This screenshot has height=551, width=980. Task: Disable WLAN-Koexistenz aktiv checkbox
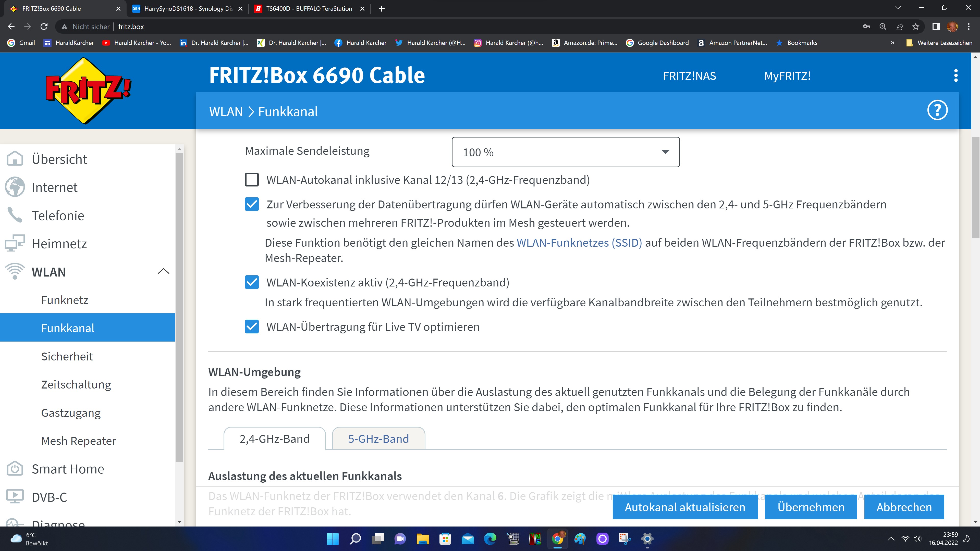point(252,283)
